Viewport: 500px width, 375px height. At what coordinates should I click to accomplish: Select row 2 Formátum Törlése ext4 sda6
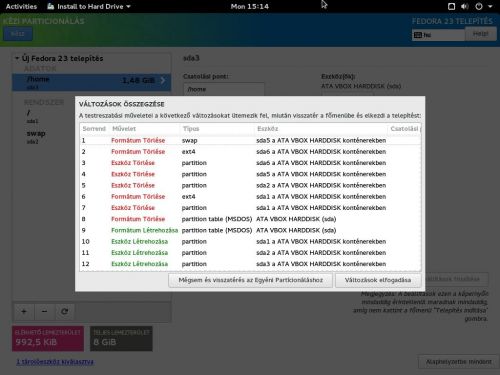(x=250, y=152)
